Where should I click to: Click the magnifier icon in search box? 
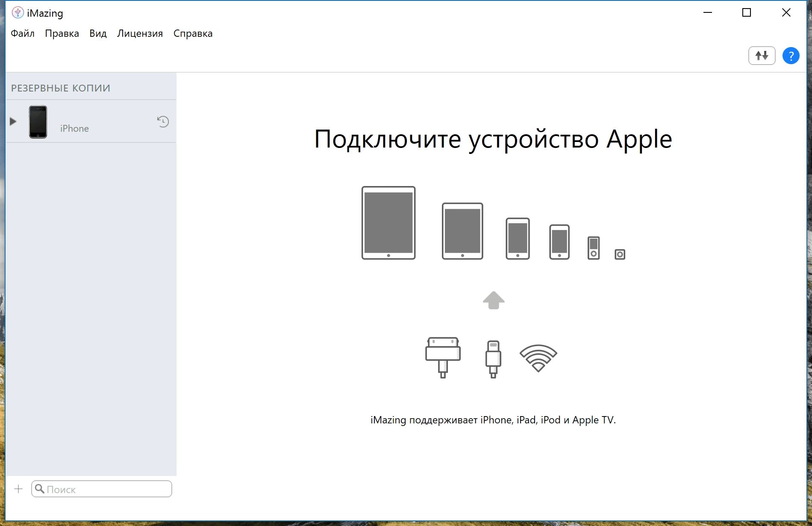[x=40, y=489]
